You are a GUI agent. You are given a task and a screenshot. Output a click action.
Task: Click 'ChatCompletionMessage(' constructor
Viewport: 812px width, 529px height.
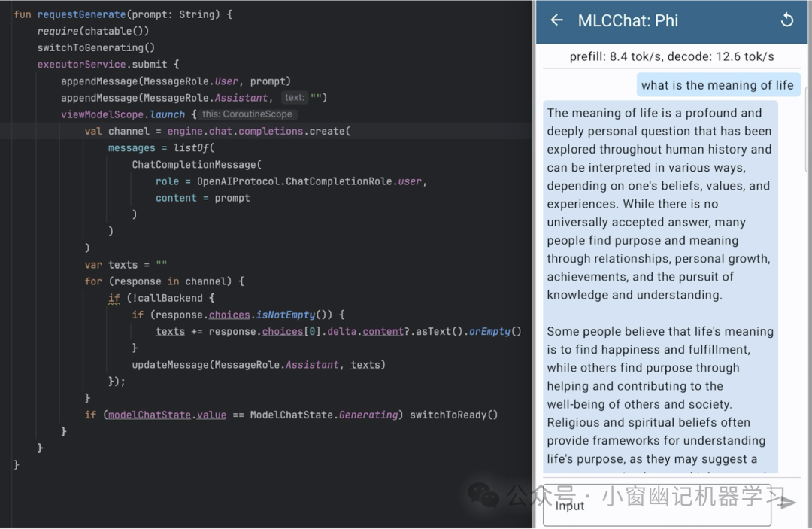click(x=197, y=165)
